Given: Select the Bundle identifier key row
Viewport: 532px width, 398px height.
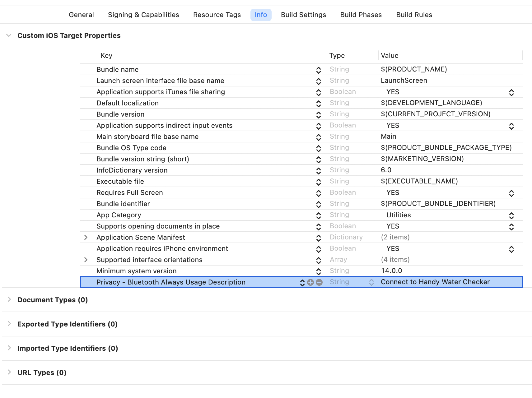Looking at the screenshot, I should [x=123, y=204].
